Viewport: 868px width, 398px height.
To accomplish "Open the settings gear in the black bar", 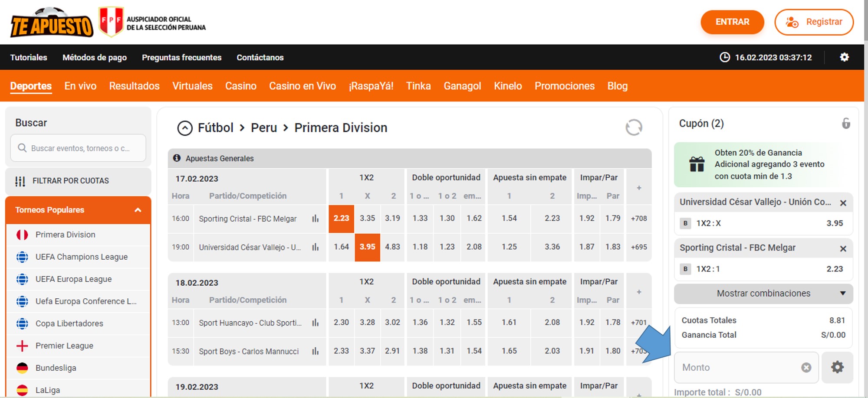I will [844, 57].
